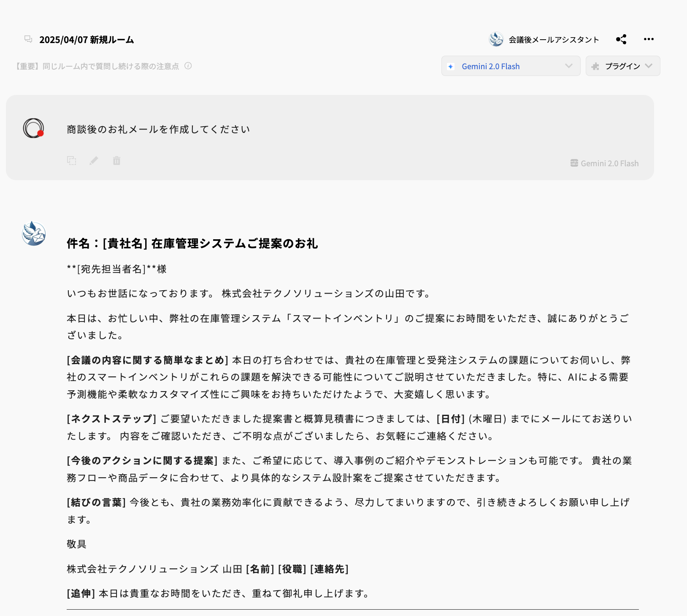Click the chat bubble icon beside the room title
687x616 pixels.
pos(27,39)
